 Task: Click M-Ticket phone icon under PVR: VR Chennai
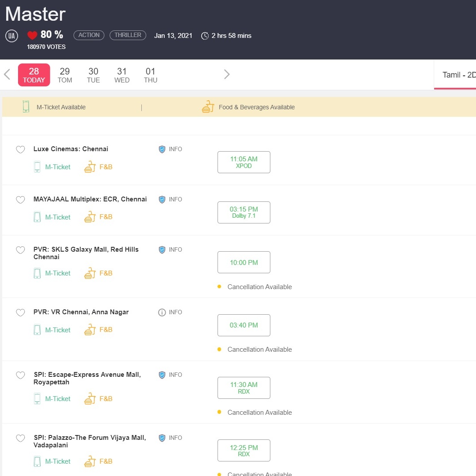tap(37, 330)
